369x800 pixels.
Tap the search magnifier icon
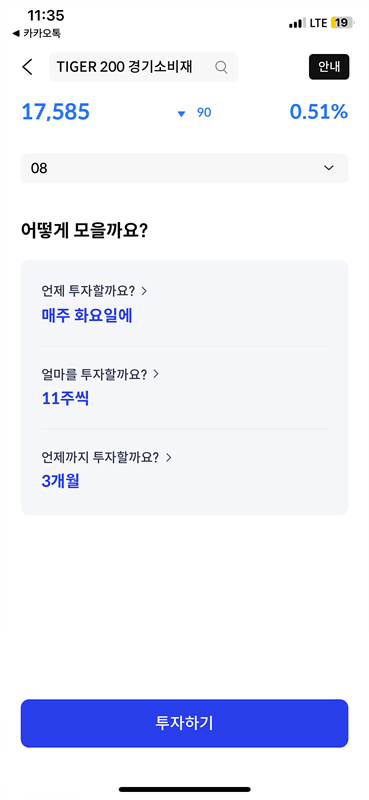(221, 67)
